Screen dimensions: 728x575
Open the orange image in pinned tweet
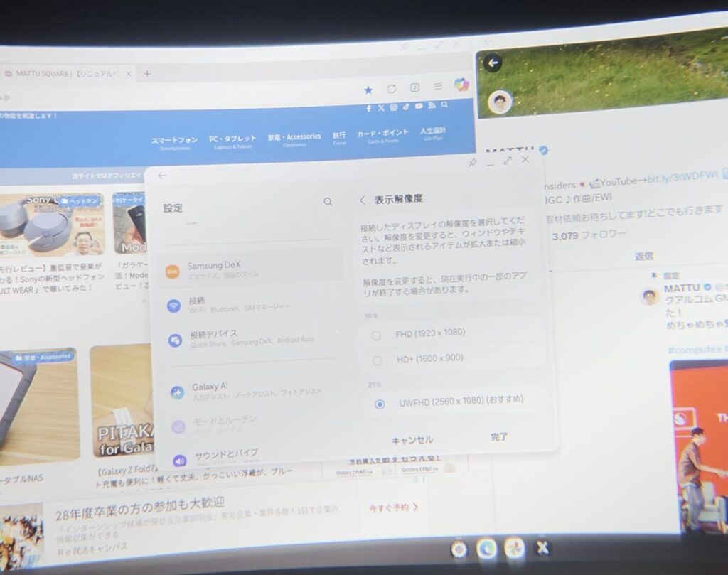[x=700, y=446]
